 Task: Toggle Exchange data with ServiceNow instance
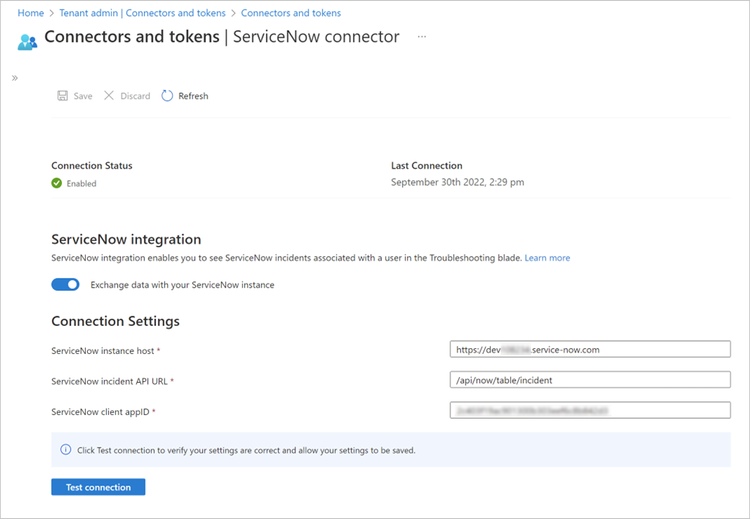tap(65, 285)
